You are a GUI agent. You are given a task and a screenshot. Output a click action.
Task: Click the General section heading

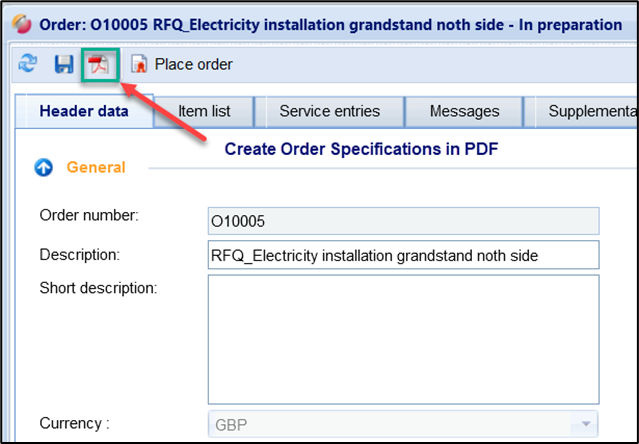click(x=96, y=167)
